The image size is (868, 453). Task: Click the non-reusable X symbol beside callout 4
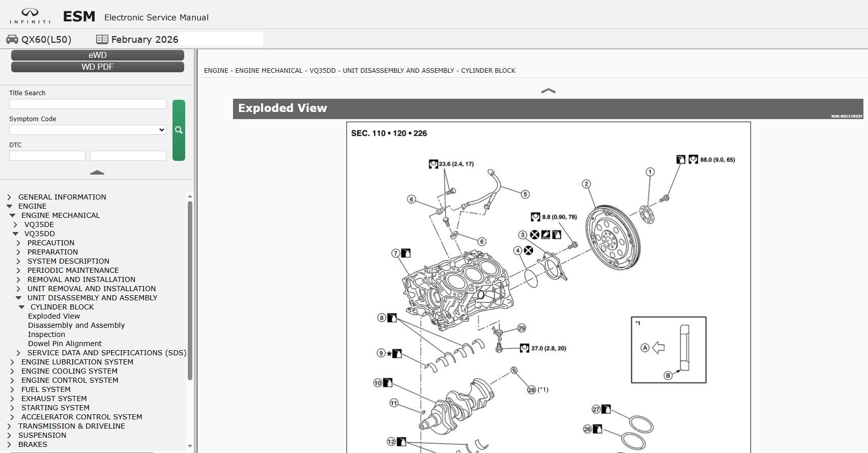point(529,250)
